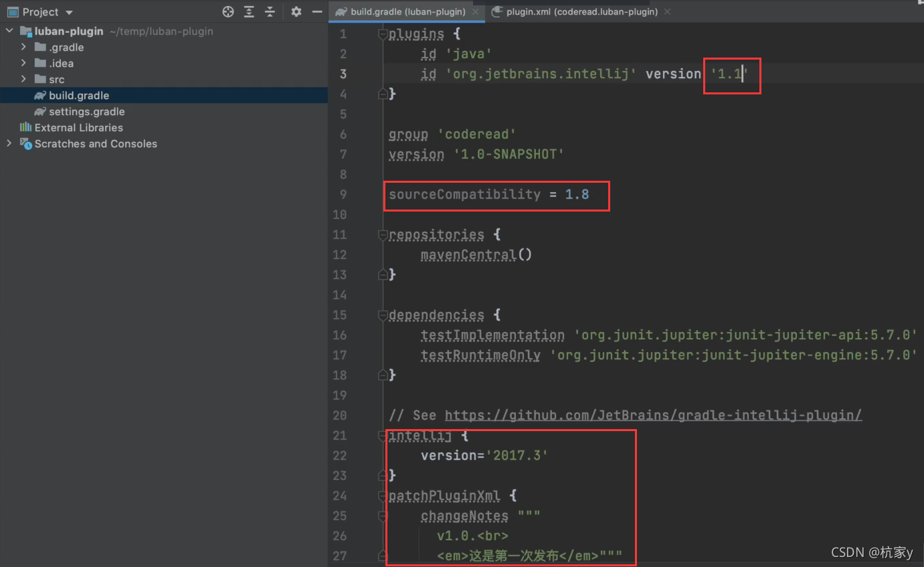This screenshot has width=924, height=567.
Task: Click the Scratches and Consoles icon
Action: click(26, 143)
